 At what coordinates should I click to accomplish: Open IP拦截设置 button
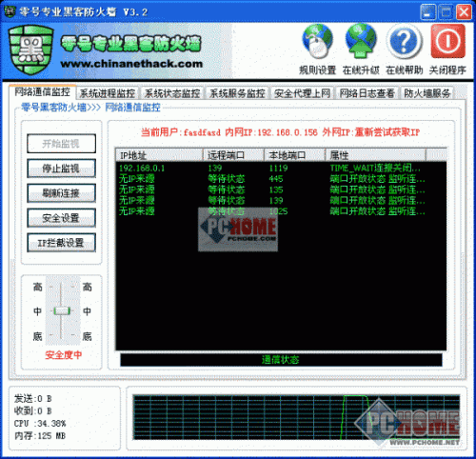pyautogui.click(x=61, y=243)
